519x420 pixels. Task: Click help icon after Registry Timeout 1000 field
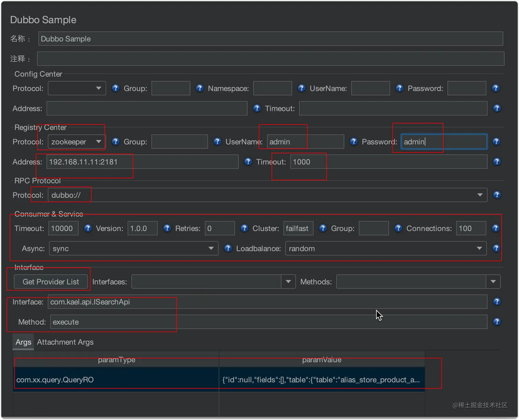(x=497, y=161)
